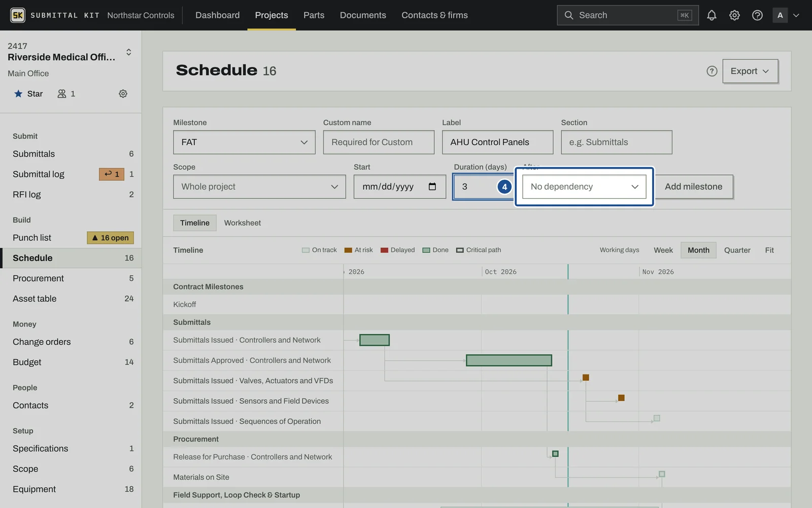Open Parts in top navigation
The image size is (812, 508).
click(x=314, y=15)
